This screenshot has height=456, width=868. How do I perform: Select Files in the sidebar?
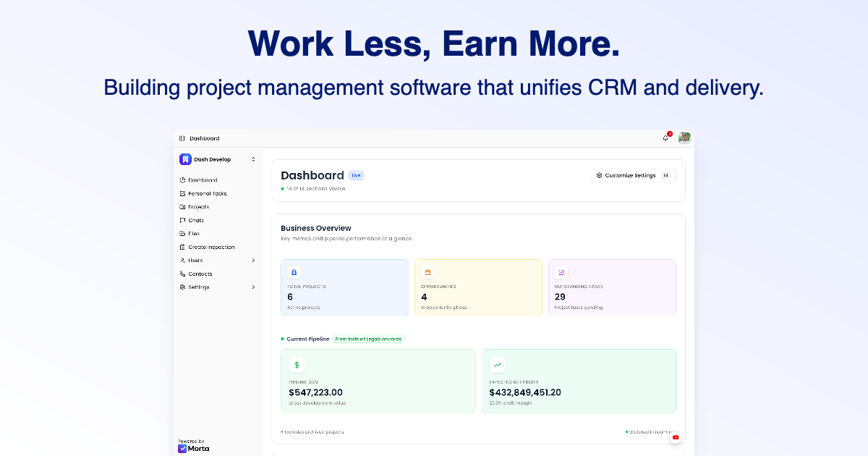click(193, 234)
